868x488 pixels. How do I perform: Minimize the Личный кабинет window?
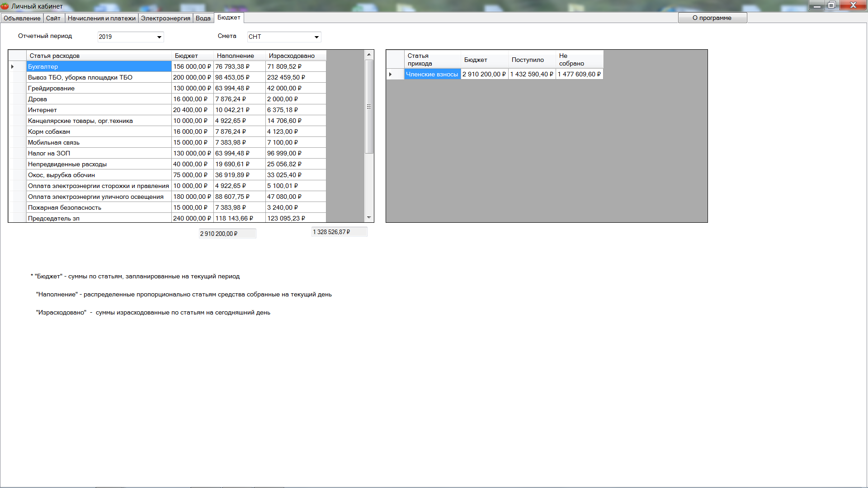click(x=817, y=5)
